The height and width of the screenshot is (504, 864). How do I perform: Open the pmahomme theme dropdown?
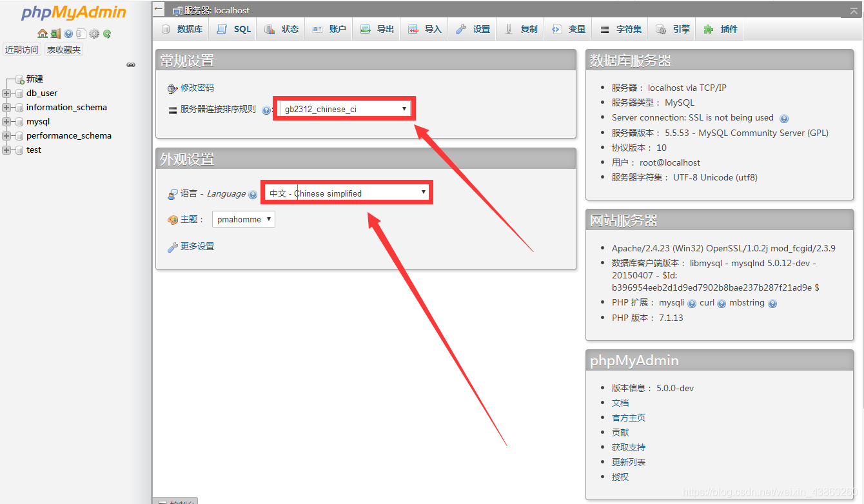point(244,219)
